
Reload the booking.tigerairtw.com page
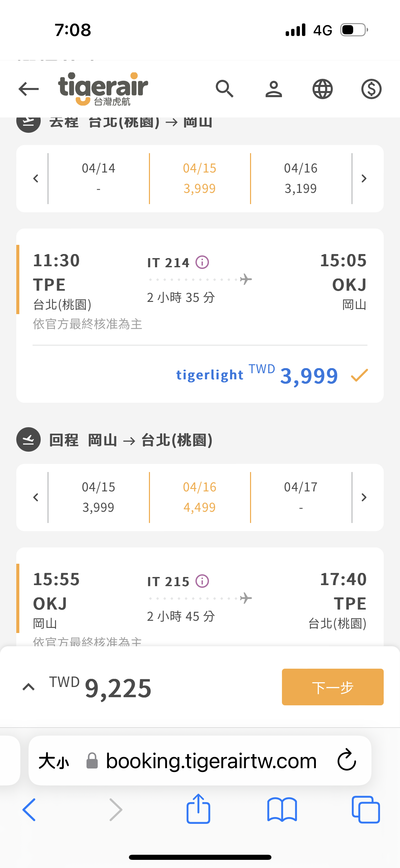[x=347, y=760]
